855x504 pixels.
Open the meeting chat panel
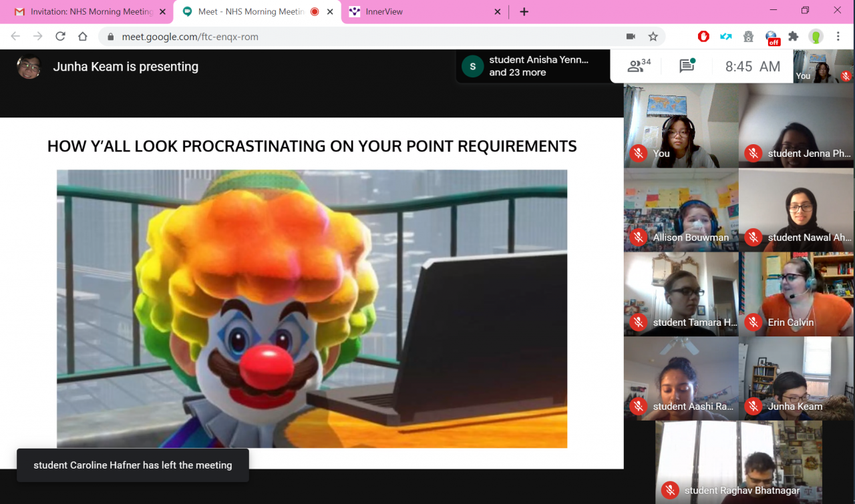tap(687, 65)
